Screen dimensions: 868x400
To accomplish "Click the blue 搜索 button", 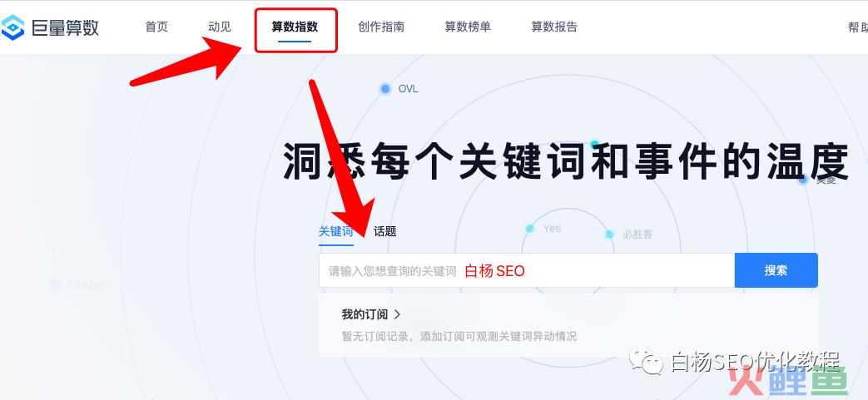I will coord(776,270).
